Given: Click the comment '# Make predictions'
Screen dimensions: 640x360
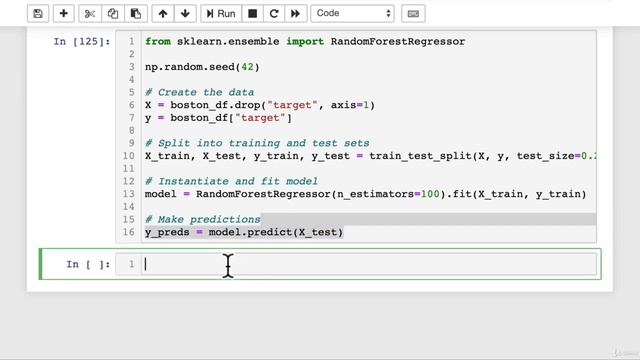Looking at the screenshot, I should [x=203, y=220].
